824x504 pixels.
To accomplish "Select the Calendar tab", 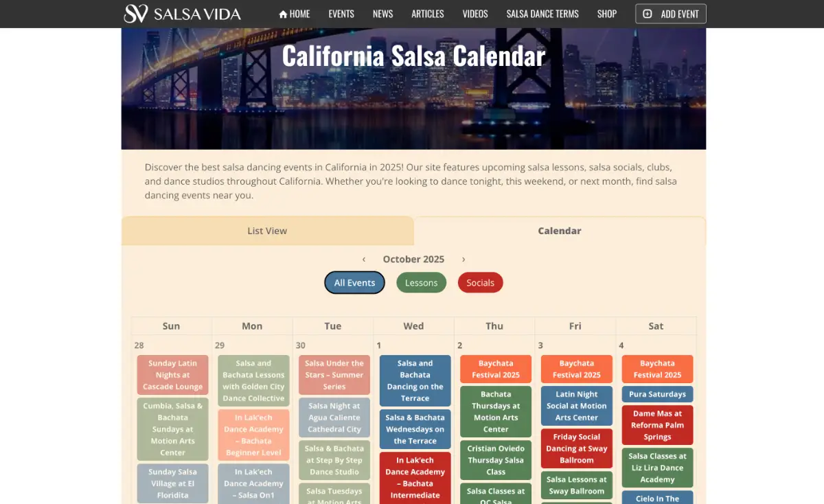I will point(559,231).
